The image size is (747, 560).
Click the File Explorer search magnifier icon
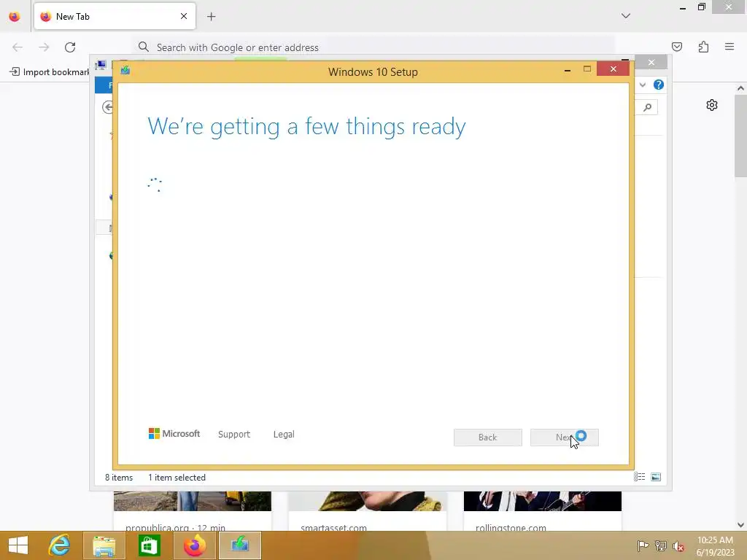click(648, 108)
